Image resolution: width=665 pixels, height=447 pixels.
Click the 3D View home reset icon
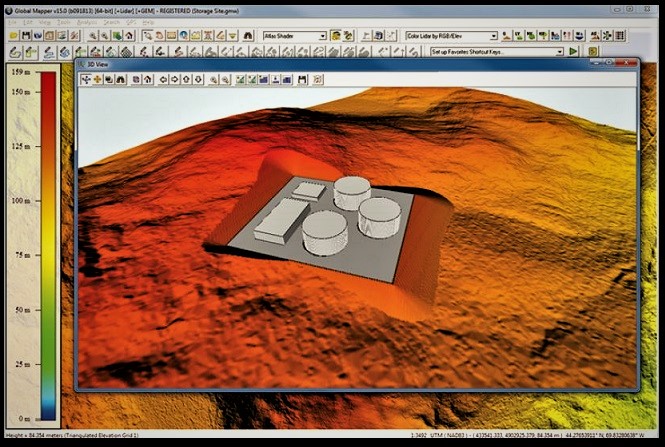(x=148, y=79)
